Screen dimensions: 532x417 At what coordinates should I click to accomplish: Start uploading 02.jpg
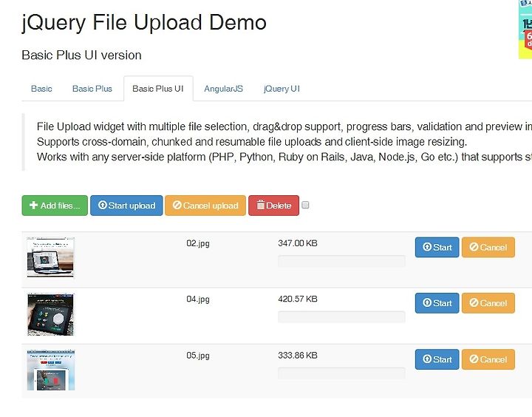tap(437, 247)
